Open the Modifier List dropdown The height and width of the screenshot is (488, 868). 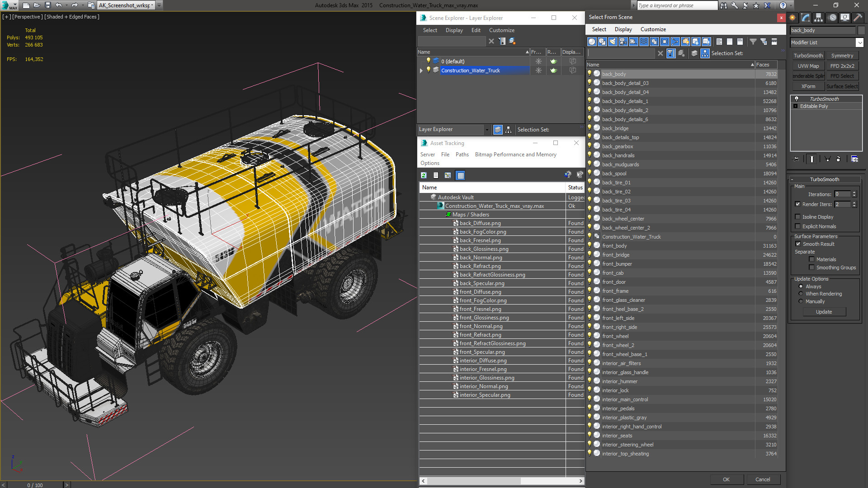(x=859, y=42)
